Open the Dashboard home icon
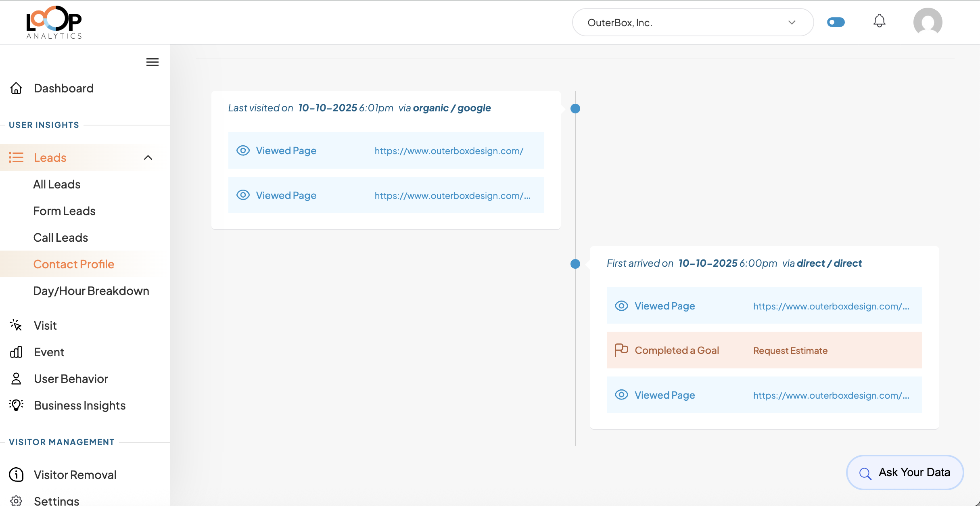The height and width of the screenshot is (506, 980). click(x=16, y=88)
